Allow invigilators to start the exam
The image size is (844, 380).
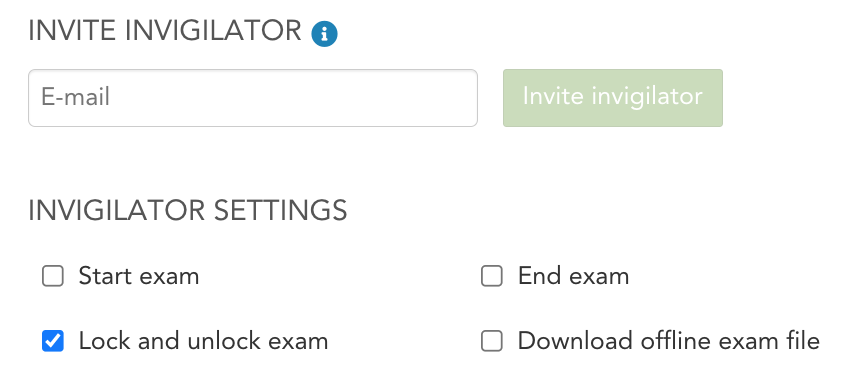coord(53,276)
